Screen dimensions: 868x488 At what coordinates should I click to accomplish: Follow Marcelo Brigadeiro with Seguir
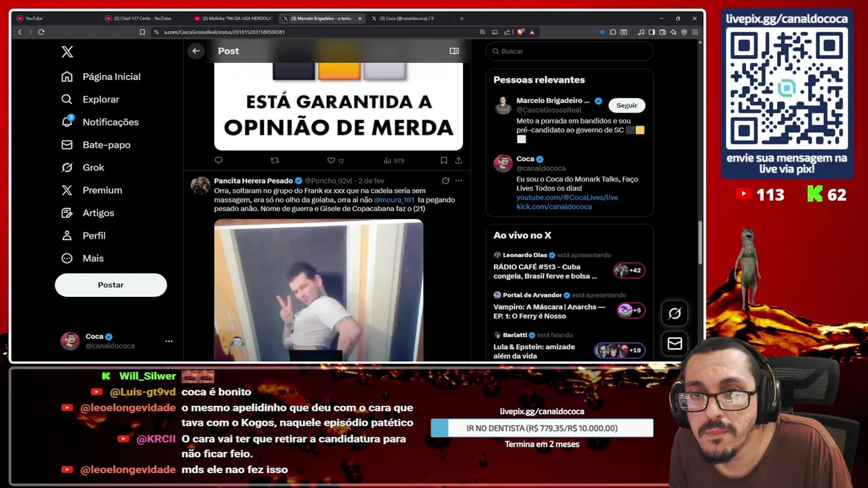pos(627,105)
